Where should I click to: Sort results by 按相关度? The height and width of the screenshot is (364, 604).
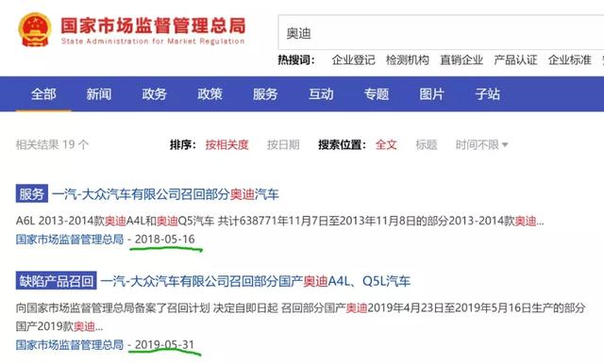[226, 144]
